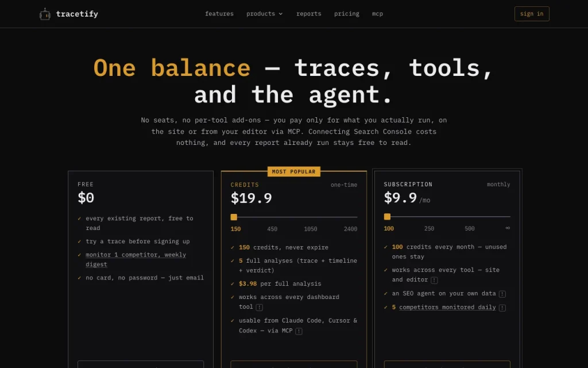Click 'no card, no password — just email'
The height and width of the screenshot is (368, 588).
click(145, 278)
